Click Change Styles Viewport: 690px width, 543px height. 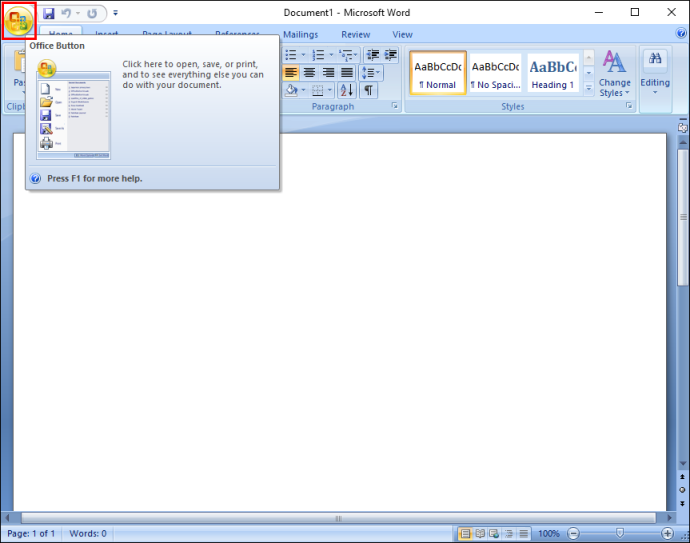coord(614,73)
